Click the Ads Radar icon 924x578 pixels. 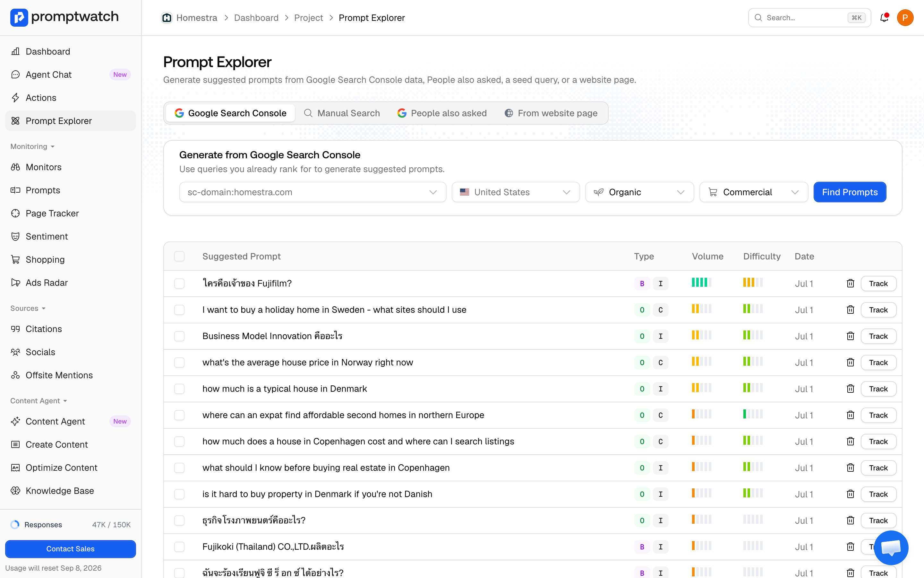[x=15, y=283]
